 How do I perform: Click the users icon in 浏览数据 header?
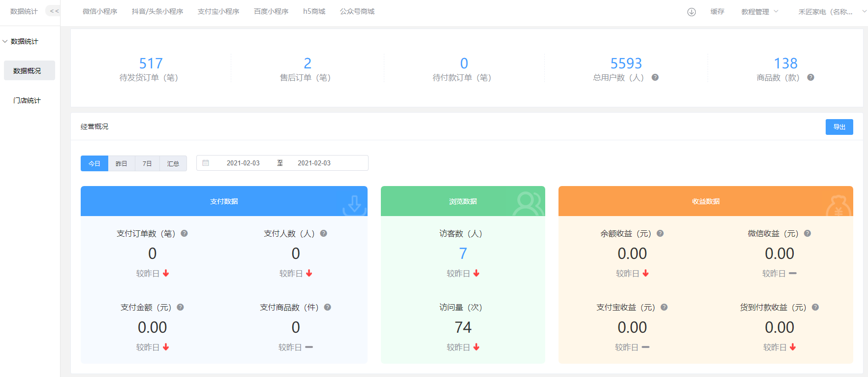[528, 204]
